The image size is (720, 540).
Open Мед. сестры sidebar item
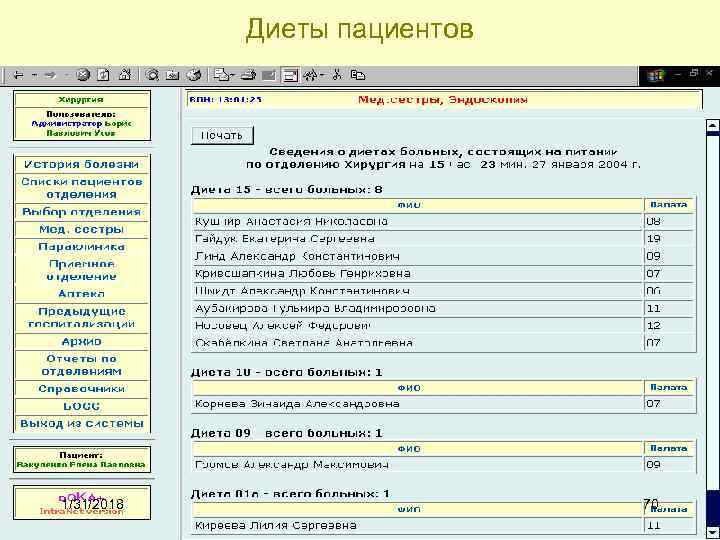click(x=81, y=230)
